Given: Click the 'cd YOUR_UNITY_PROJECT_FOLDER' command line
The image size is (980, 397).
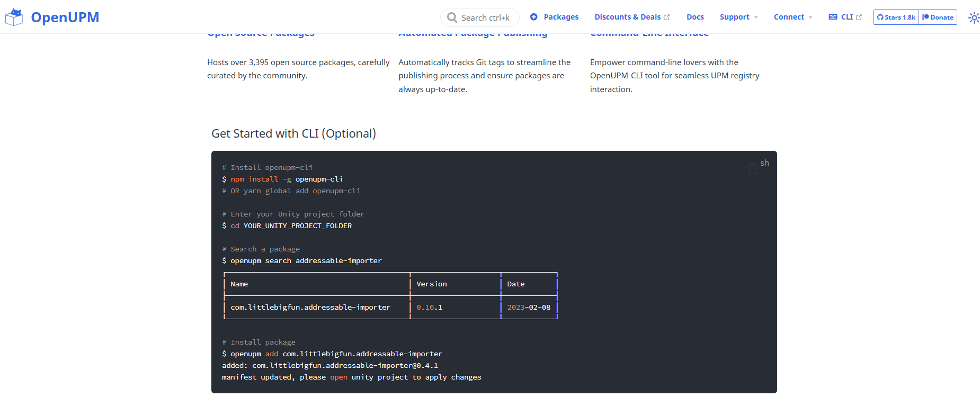Looking at the screenshot, I should point(287,225).
